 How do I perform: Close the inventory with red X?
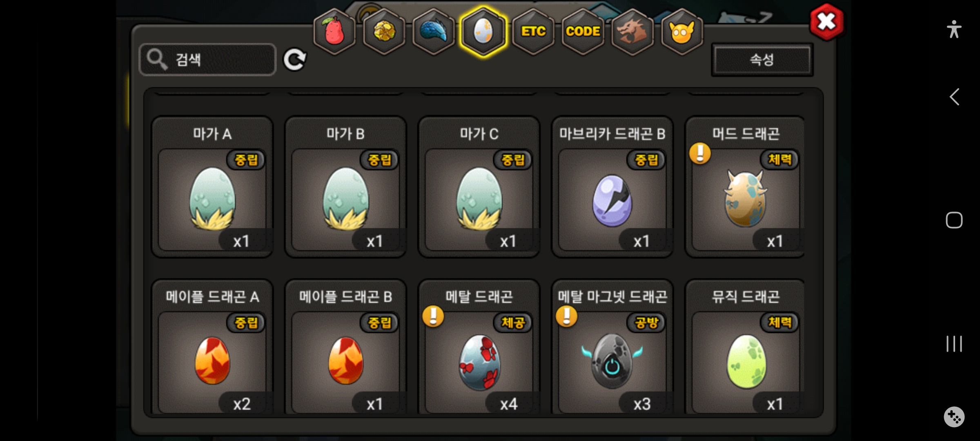pyautogui.click(x=827, y=22)
